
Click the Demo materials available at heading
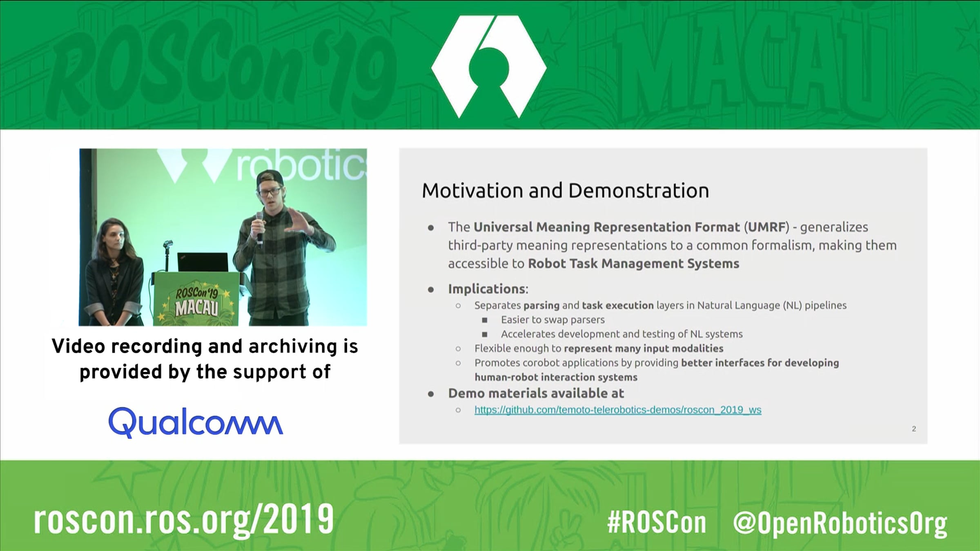(536, 393)
